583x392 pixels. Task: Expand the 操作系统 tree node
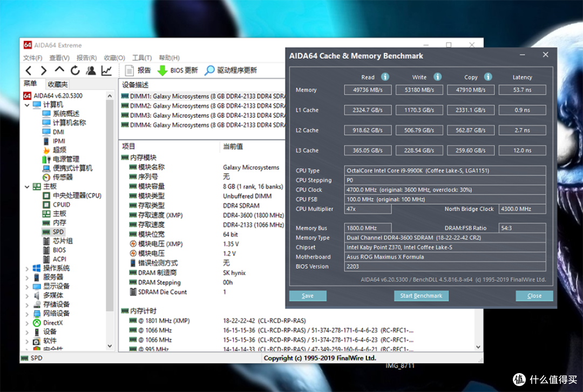point(27,268)
